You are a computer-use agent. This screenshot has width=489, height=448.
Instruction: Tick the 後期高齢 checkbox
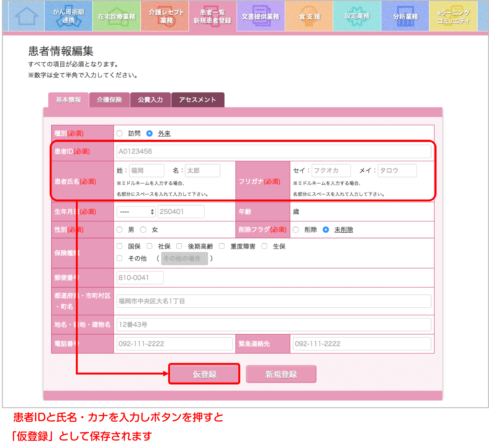click(179, 246)
